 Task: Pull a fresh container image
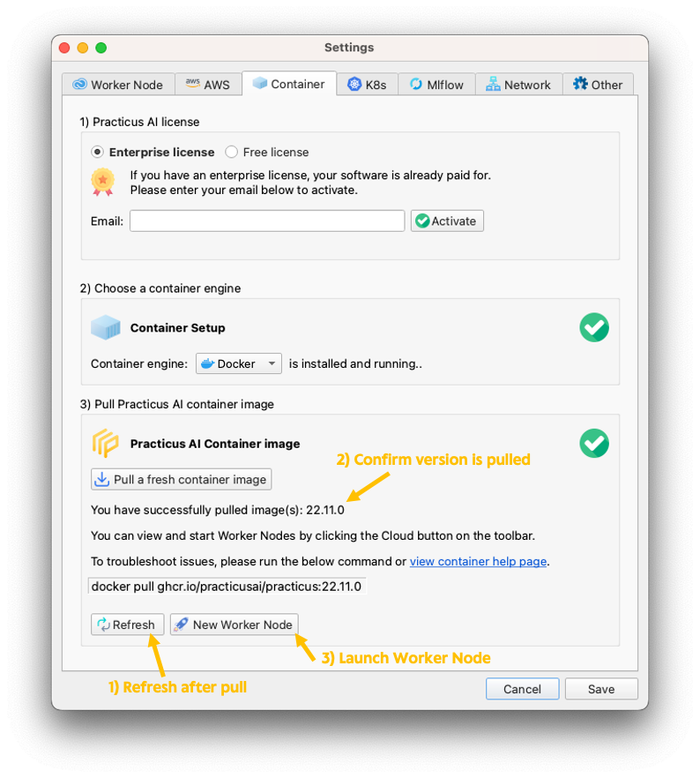click(x=181, y=479)
